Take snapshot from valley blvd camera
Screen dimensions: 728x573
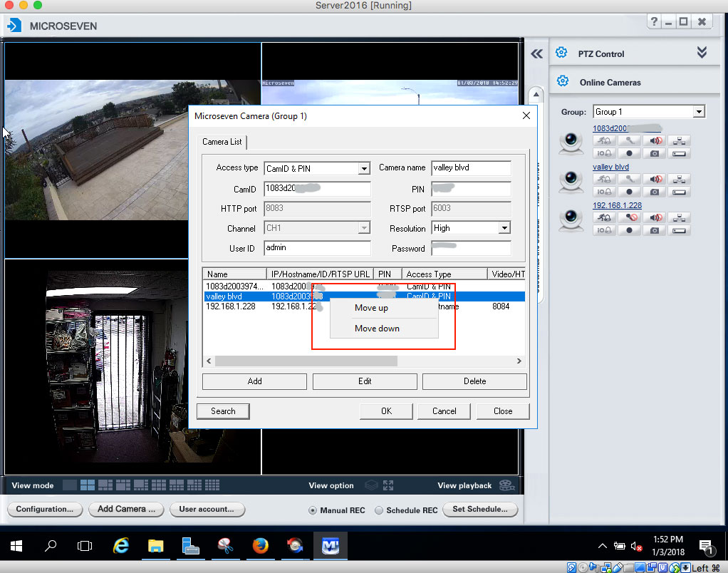coord(655,192)
